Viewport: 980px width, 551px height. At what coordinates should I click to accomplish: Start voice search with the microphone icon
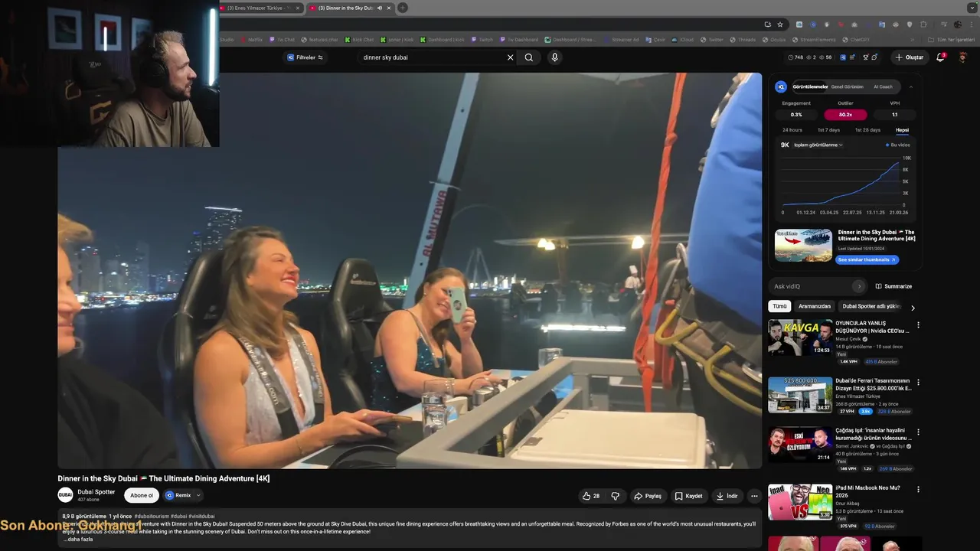coord(554,57)
